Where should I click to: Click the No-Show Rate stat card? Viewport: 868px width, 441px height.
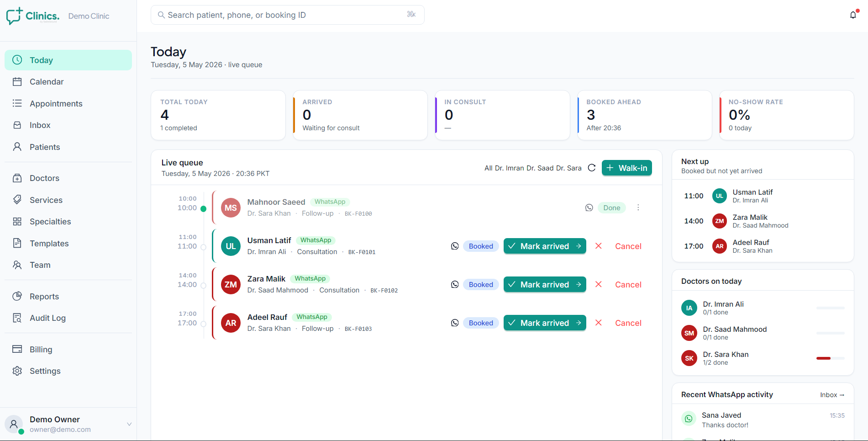click(x=787, y=115)
